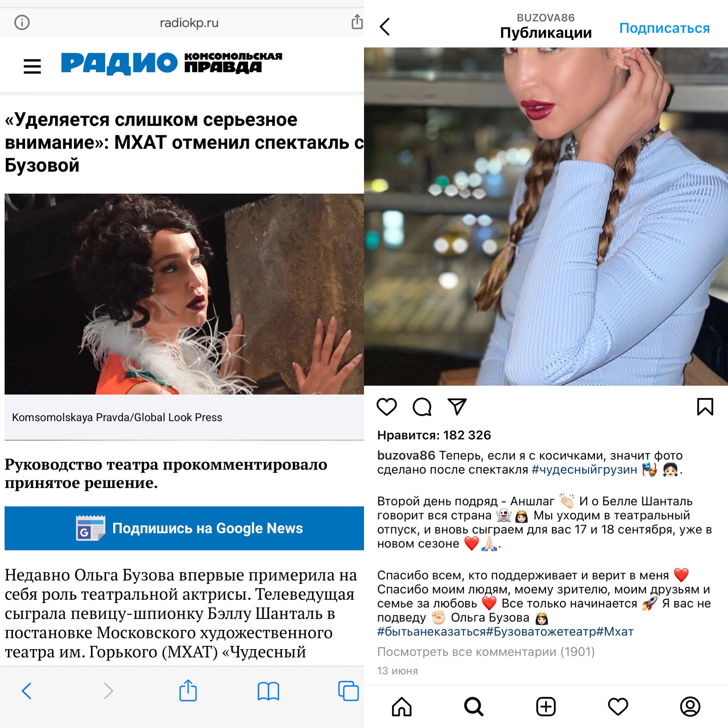Open the Safari tabs overview icon
The height and width of the screenshot is (728, 728).
[x=349, y=691]
